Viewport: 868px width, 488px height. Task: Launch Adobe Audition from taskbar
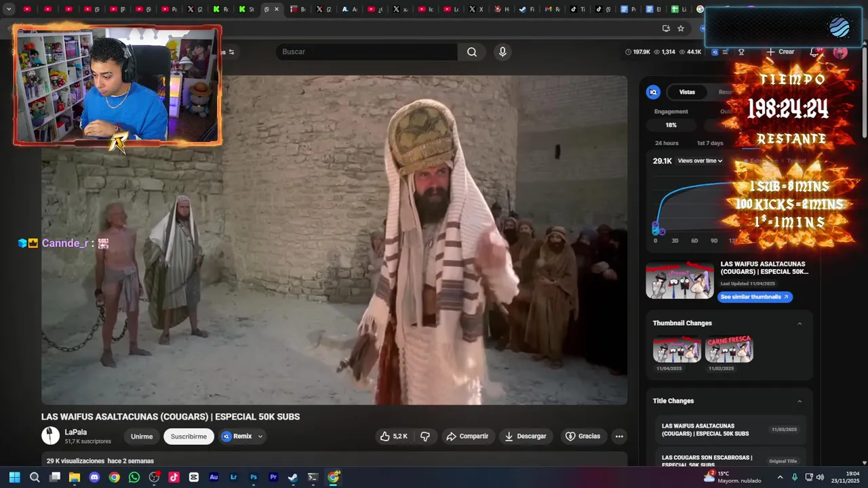pyautogui.click(x=214, y=477)
